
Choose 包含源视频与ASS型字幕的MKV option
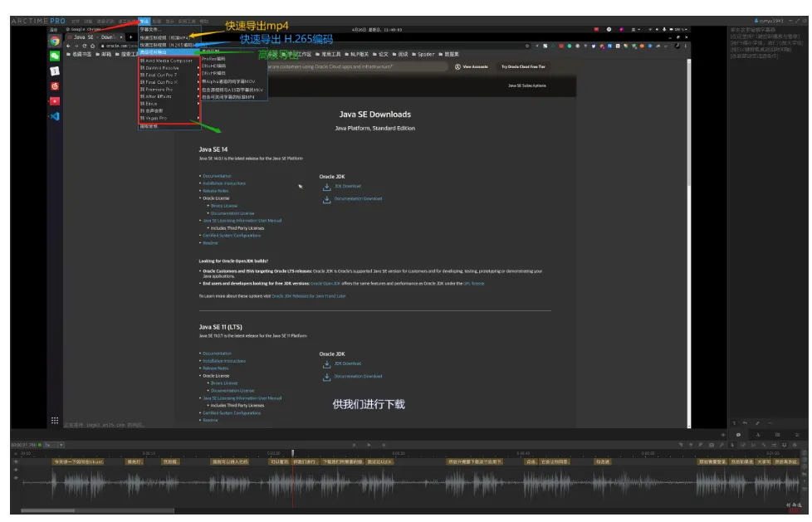point(234,90)
